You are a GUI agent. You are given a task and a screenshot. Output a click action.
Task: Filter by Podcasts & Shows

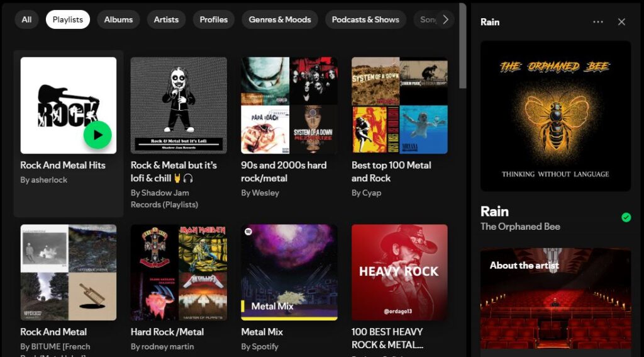coord(365,20)
